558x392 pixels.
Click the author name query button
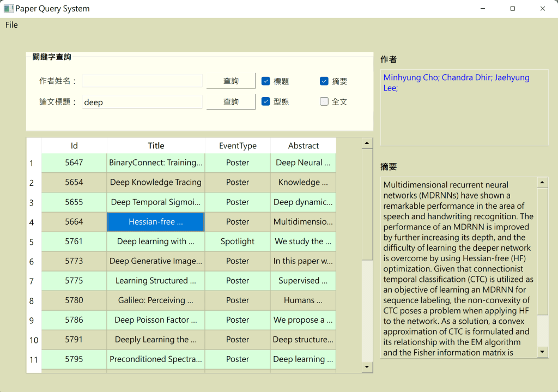click(231, 81)
